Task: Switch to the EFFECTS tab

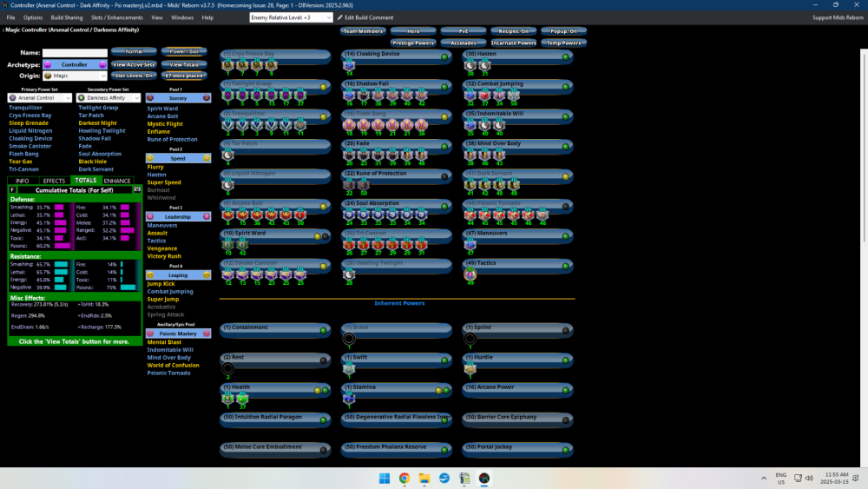Action: pyautogui.click(x=54, y=181)
